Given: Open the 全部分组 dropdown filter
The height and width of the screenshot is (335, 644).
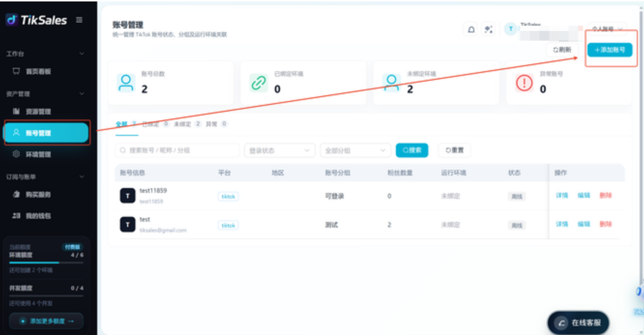Looking at the screenshot, I should tap(355, 150).
